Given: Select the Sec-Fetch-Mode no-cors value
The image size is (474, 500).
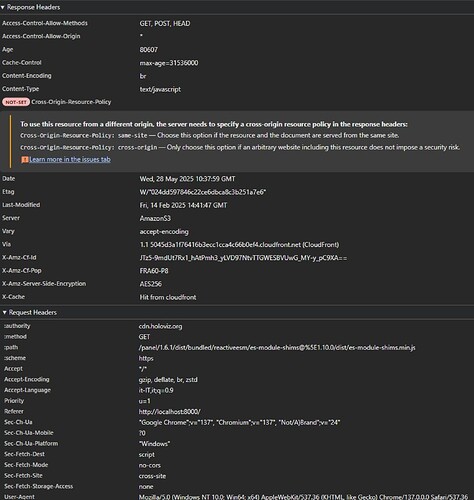Looking at the screenshot, I should [x=150, y=465].
